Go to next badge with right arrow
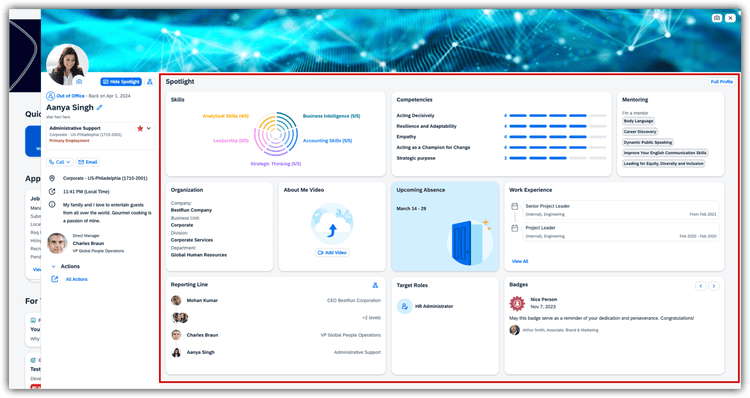Image resolution: width=750 pixels, height=398 pixels. [x=714, y=286]
